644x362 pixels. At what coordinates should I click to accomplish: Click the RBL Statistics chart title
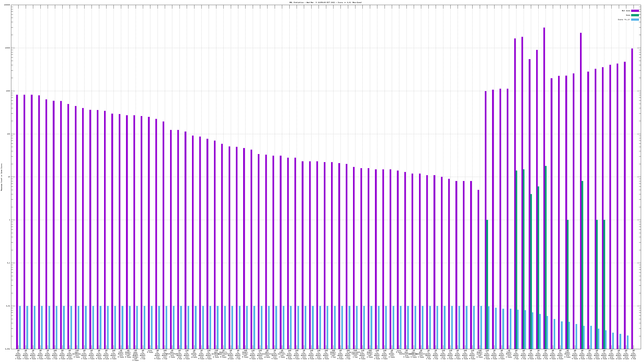(325, 2)
